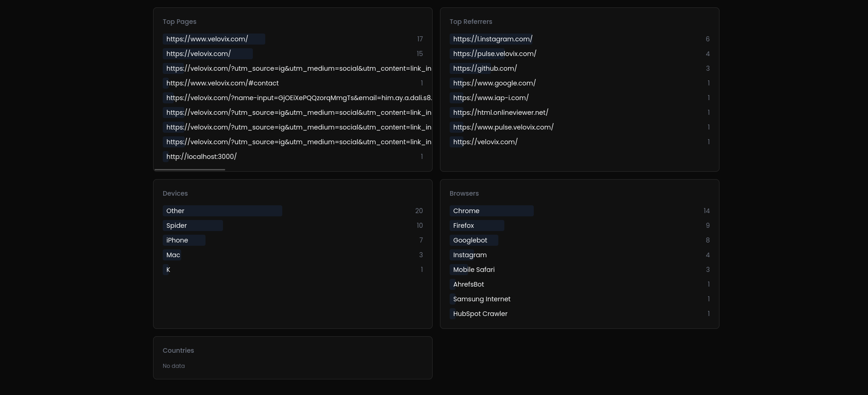Select the https://velovix.com/ row in Top Pages
Image resolution: width=868 pixels, height=395 pixels.
tap(292, 54)
